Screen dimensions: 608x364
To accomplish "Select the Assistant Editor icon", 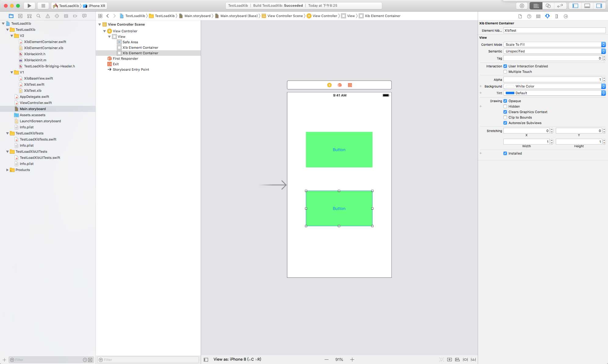I will [548, 5].
